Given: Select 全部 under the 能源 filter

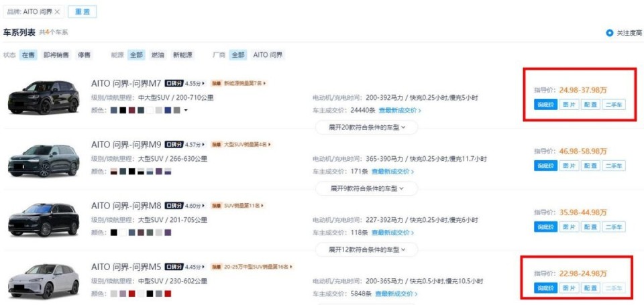Looking at the screenshot, I should 136,54.
